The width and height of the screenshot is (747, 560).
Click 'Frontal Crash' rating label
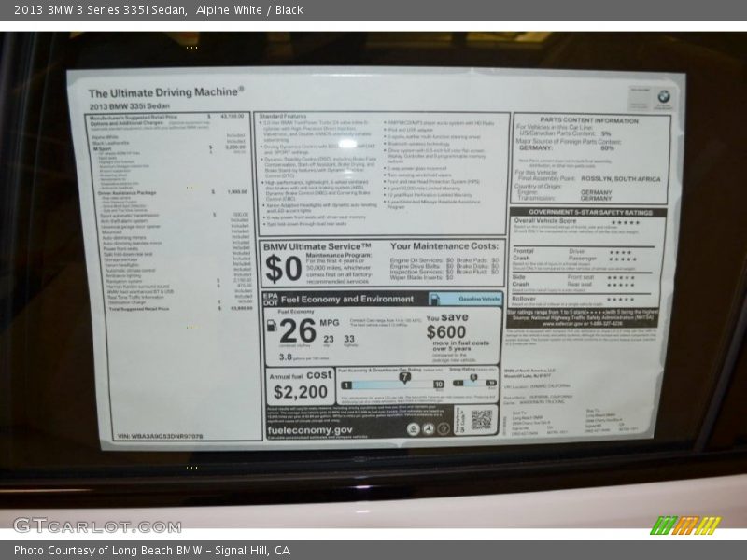point(523,254)
